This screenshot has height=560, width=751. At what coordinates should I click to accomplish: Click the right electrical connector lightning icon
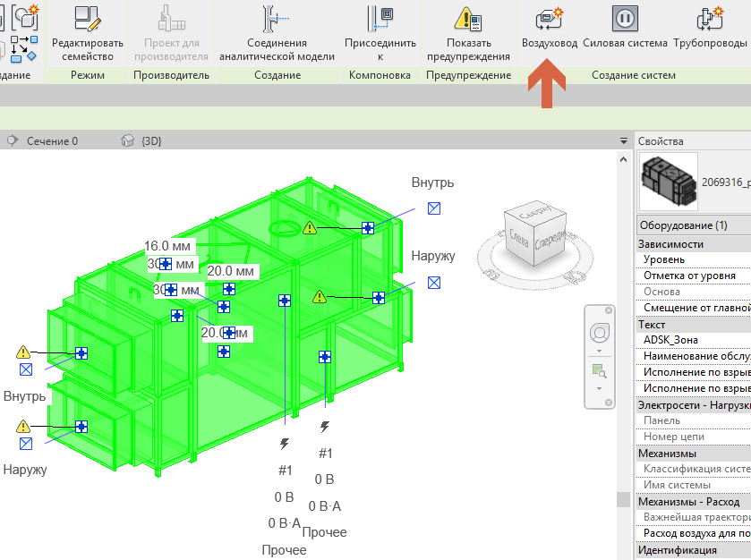click(325, 427)
